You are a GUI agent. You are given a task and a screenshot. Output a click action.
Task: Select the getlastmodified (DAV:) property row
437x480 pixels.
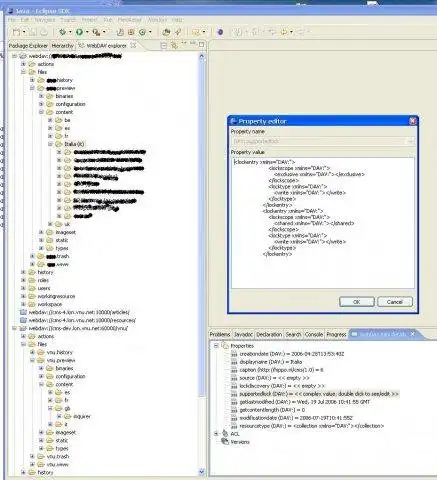click(x=304, y=402)
